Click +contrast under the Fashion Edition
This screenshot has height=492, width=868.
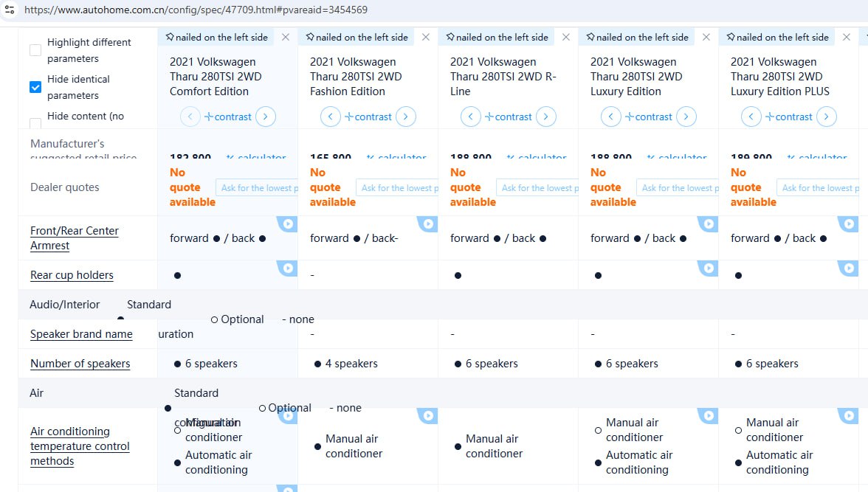(x=368, y=117)
